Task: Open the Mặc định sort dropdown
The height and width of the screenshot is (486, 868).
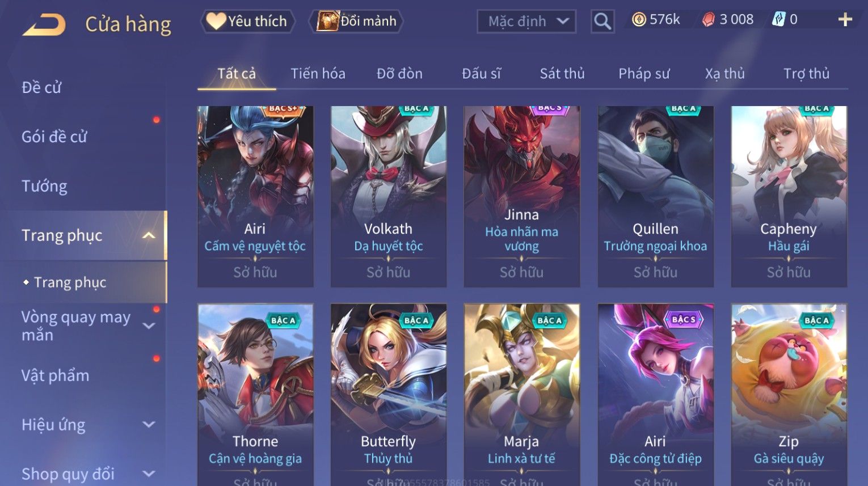Action: [526, 22]
